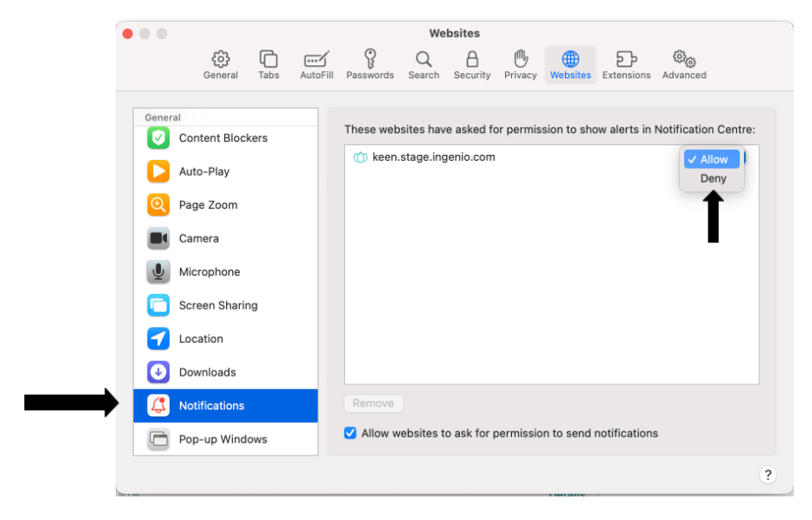Uncheck Allow websites to ask for permission
The height and width of the screenshot is (520, 812).
tap(350, 433)
